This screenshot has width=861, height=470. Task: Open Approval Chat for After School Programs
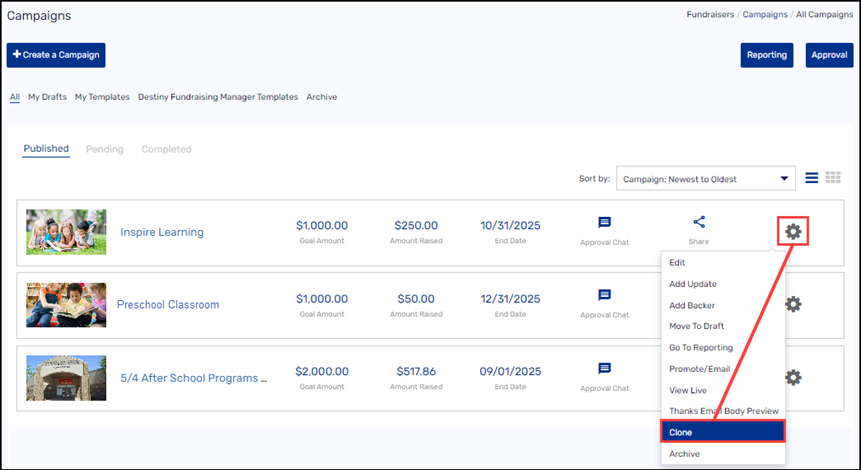point(604,369)
